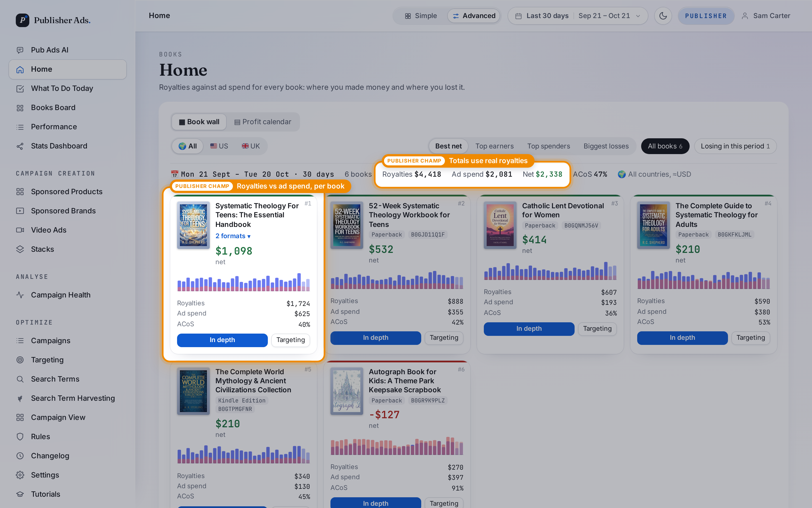Open Search Term Harvesting sprout icon
The image size is (812, 508).
(20, 398)
